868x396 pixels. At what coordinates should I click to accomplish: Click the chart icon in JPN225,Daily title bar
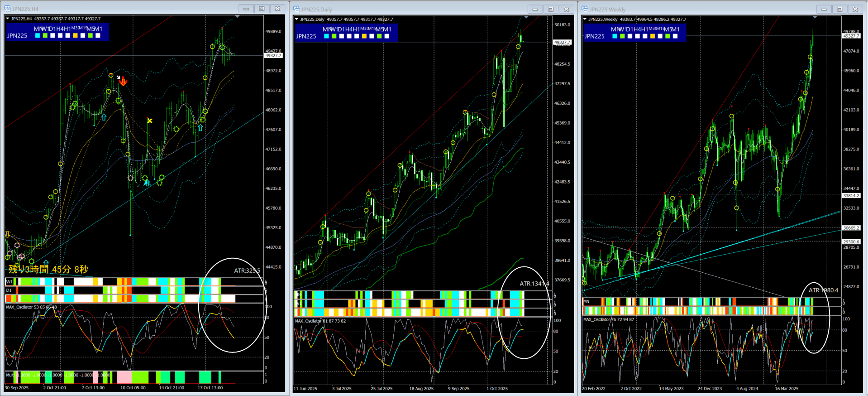[296, 9]
